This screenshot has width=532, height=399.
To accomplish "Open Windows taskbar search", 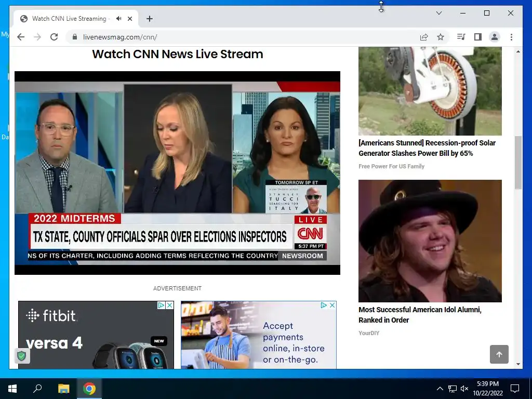I will (37, 389).
